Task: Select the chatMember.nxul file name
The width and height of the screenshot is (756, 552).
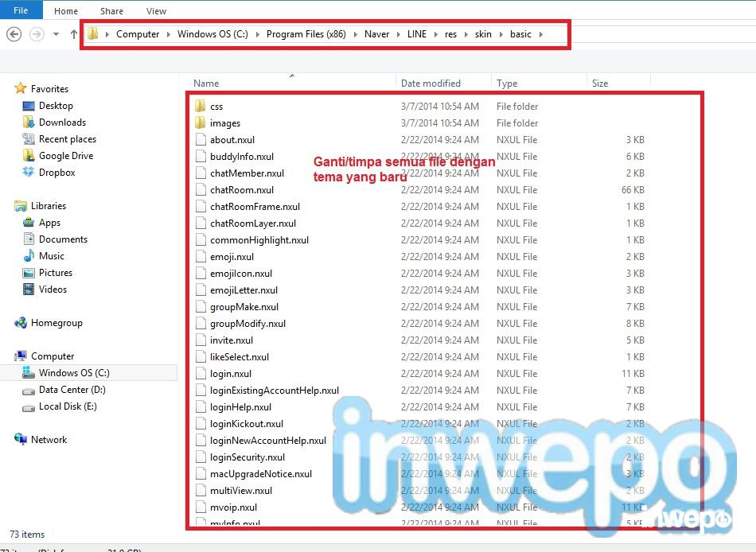Action: (x=247, y=173)
